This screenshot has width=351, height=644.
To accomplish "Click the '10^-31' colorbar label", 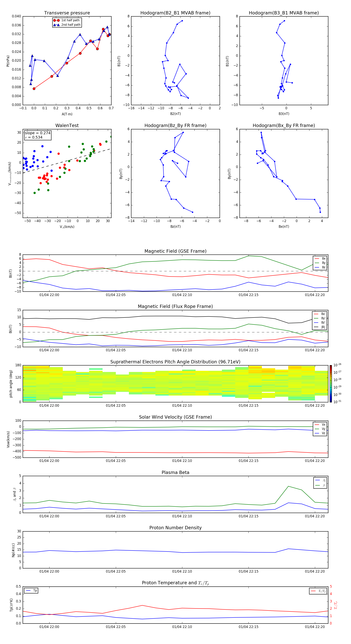I will pyautogui.click(x=337, y=402).
